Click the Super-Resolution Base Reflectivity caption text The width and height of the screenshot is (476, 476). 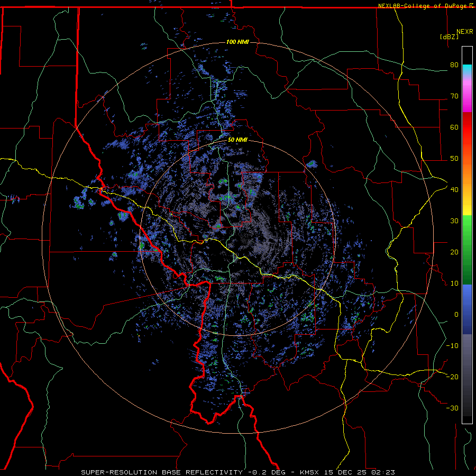coord(162,472)
